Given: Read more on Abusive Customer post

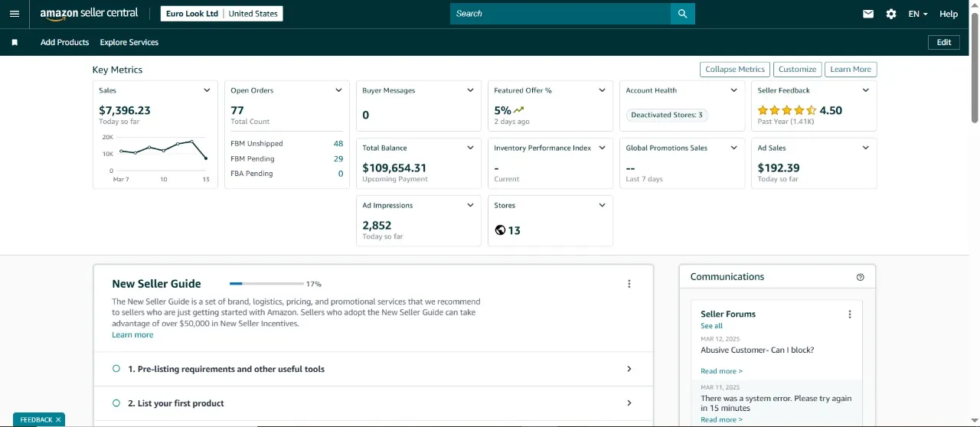Looking at the screenshot, I should coord(721,371).
